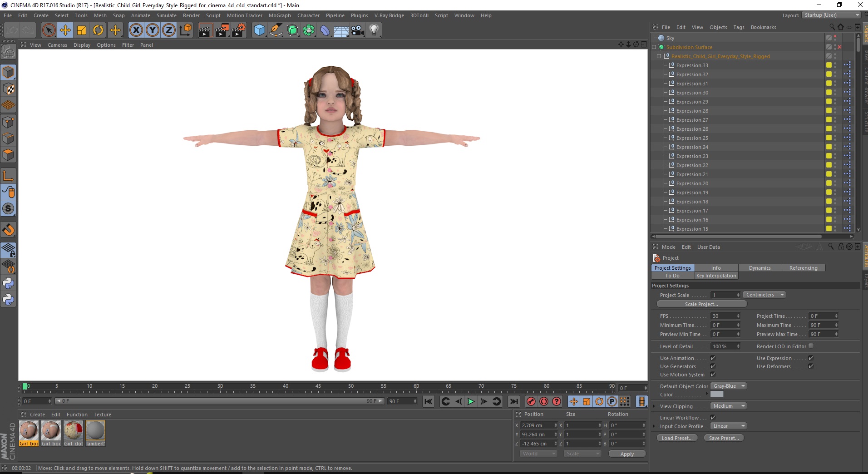
Task: Toggle Autokeying button
Action: coord(544,401)
